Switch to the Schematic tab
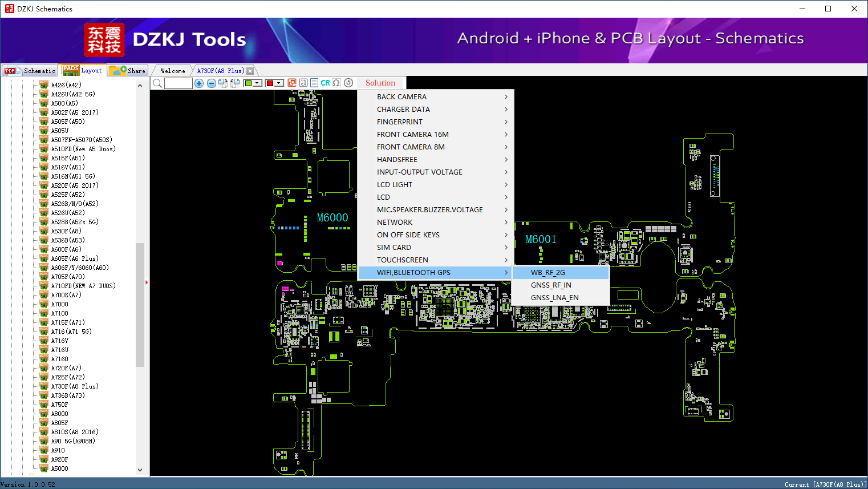The width and height of the screenshot is (868, 489). coord(30,71)
